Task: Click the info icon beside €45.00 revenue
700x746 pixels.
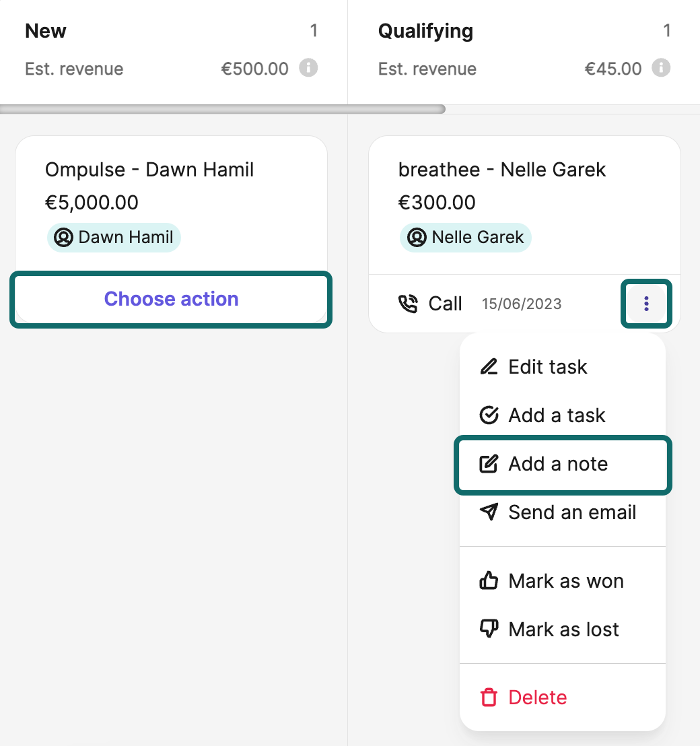Action: 661,67
